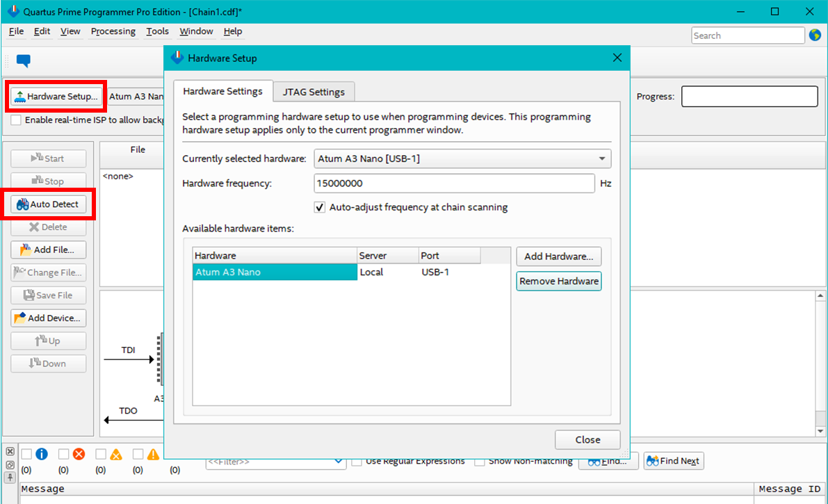
Task: Click the Add Hardware button
Action: click(x=558, y=257)
